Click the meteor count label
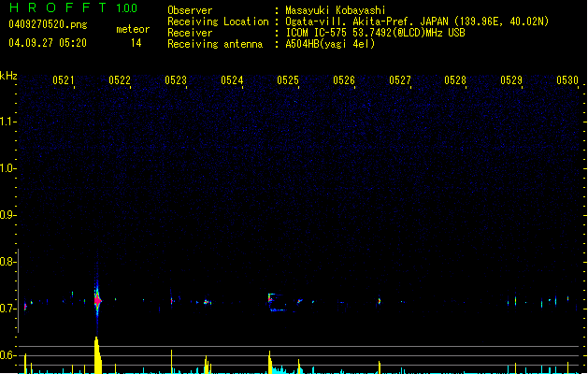Viewport: 588px width, 374px height. 133,29
